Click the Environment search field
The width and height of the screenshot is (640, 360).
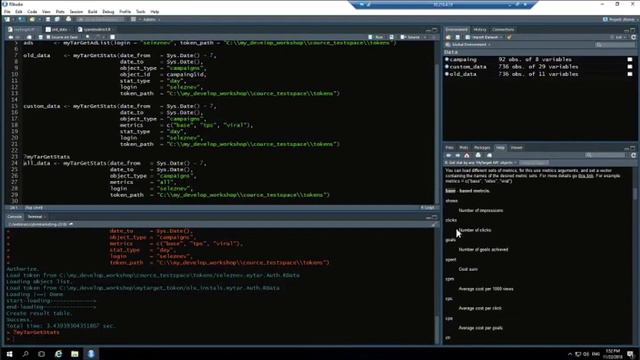(x=615, y=44)
